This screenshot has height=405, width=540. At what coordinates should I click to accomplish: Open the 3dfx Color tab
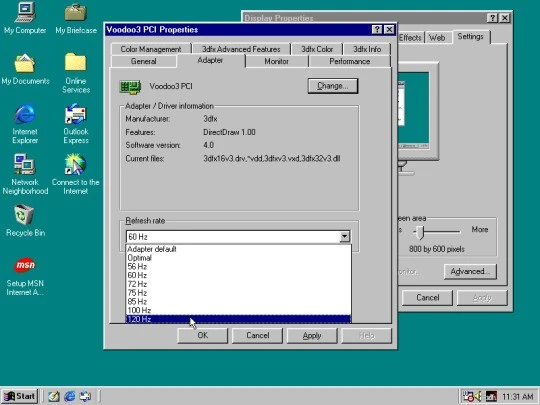pos(317,49)
